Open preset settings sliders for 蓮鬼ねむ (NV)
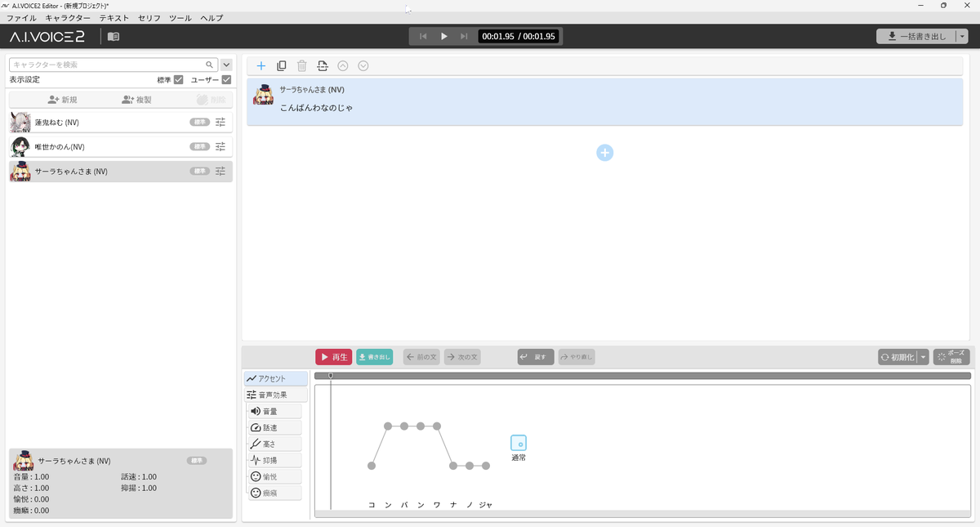This screenshot has height=527, width=980. pos(220,123)
